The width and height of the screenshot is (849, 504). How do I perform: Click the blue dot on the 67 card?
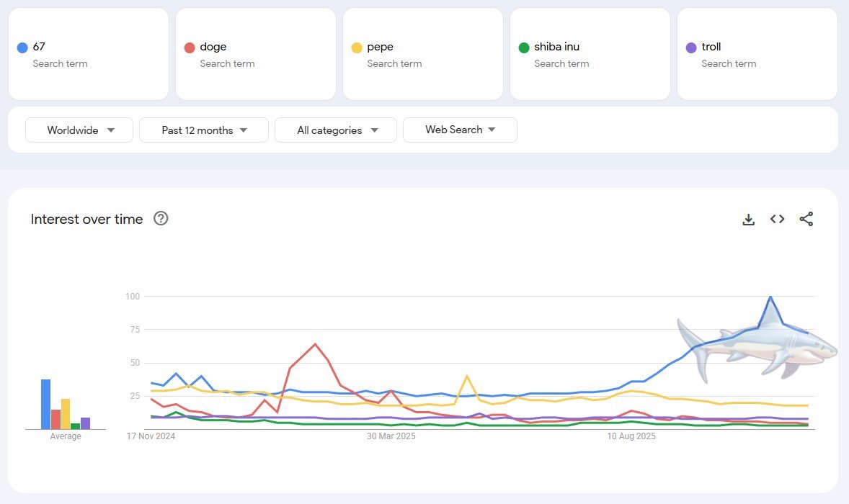(24, 46)
